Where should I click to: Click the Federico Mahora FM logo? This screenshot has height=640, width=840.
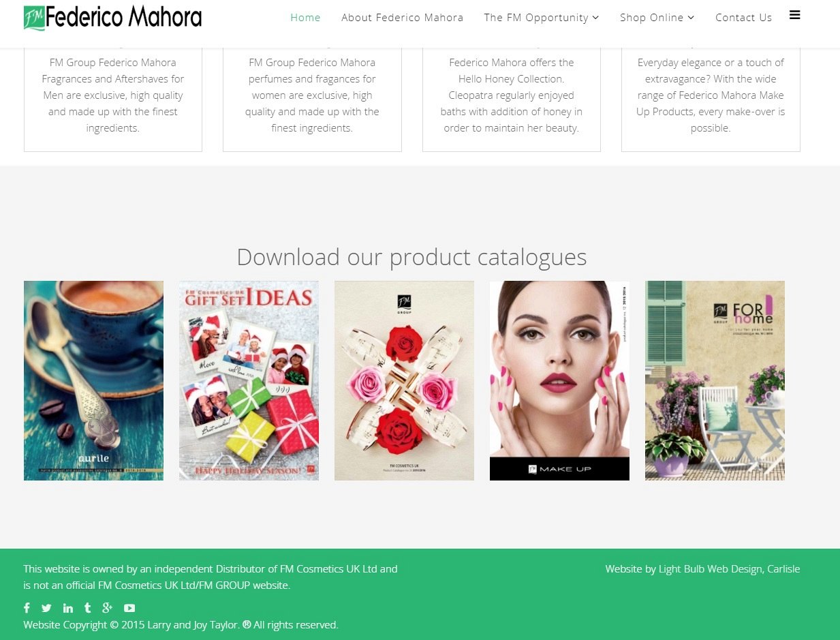point(112,17)
